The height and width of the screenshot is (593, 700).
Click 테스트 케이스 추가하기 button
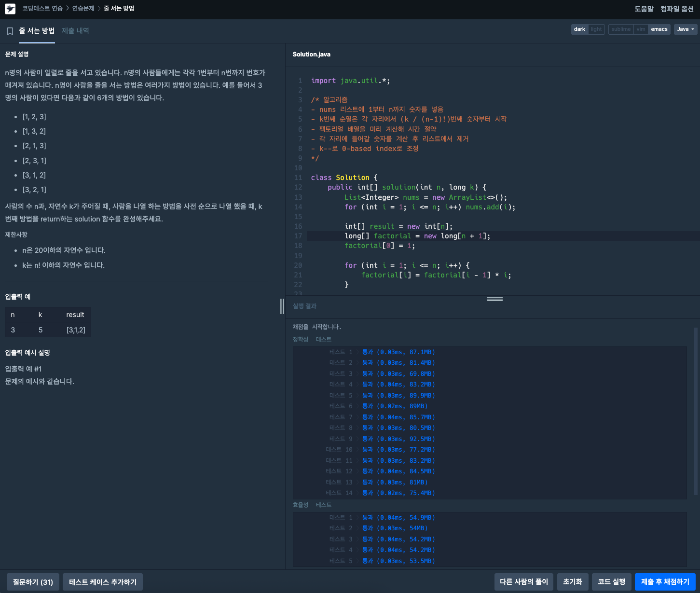103,582
